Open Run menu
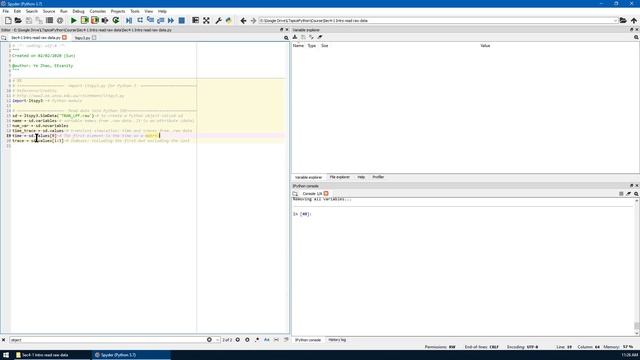Viewport: 640px width, 360px height. tap(64, 11)
